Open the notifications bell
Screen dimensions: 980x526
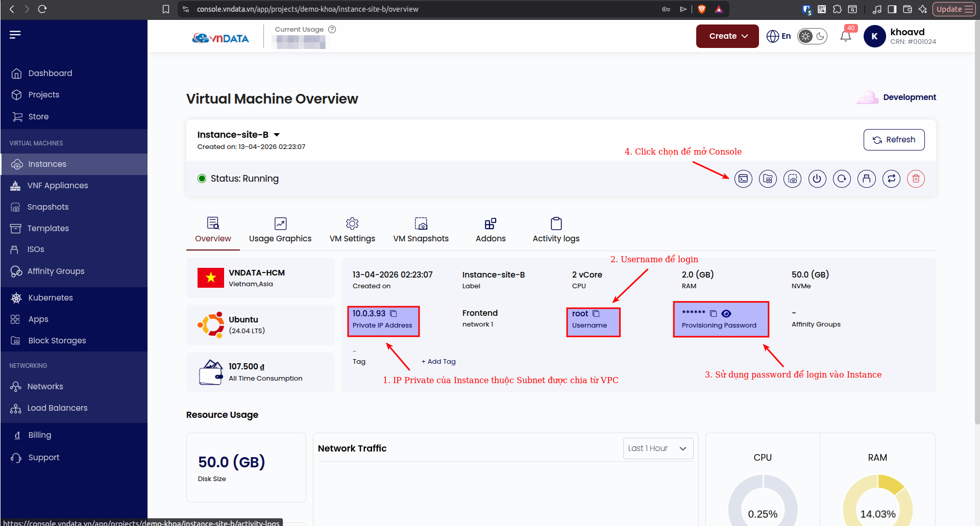(x=846, y=36)
